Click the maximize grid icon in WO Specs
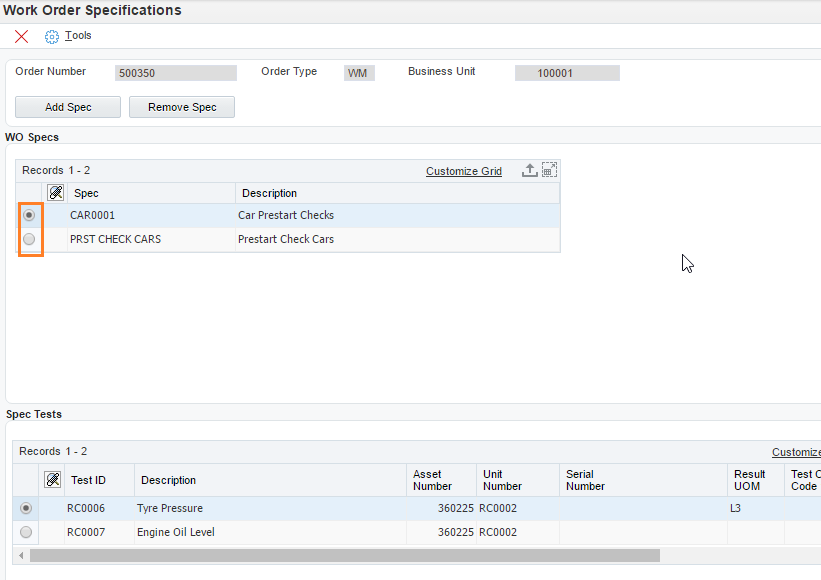 pos(549,171)
